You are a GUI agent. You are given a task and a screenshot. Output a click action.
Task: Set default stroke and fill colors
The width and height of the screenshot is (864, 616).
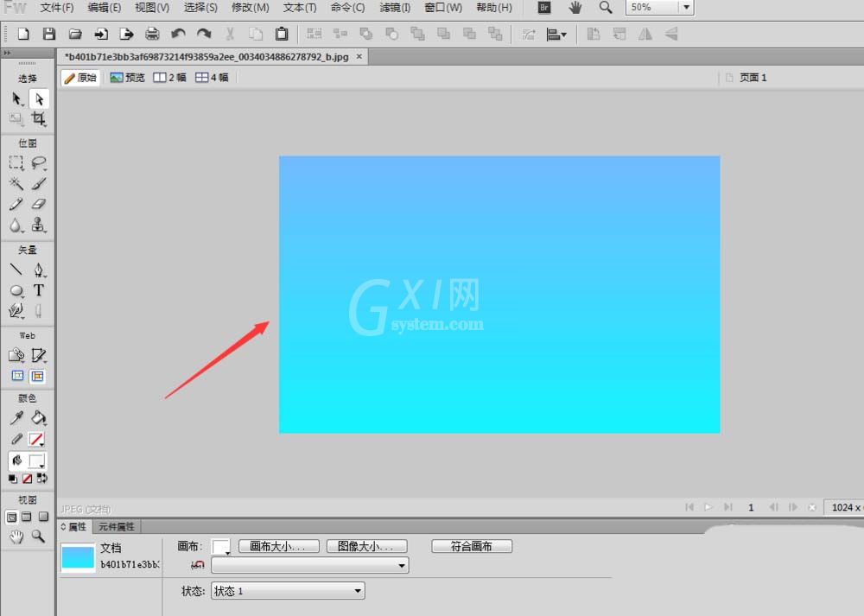pyautogui.click(x=13, y=479)
